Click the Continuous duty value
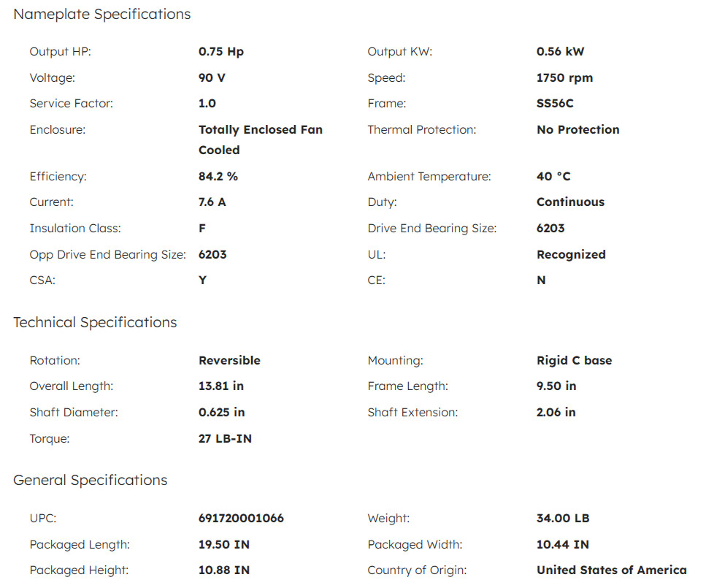 [x=570, y=202]
